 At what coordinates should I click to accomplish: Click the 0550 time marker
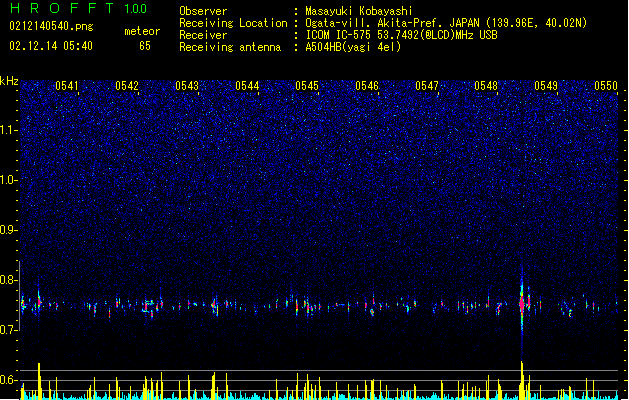pos(606,86)
